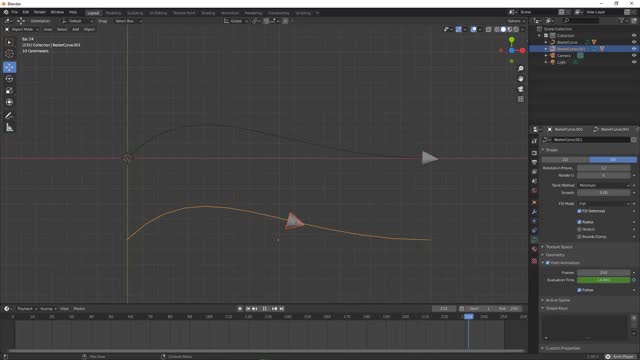Viewport: 640px width, 360px height.
Task: Open the Tool properties tab
Action: [x=534, y=141]
